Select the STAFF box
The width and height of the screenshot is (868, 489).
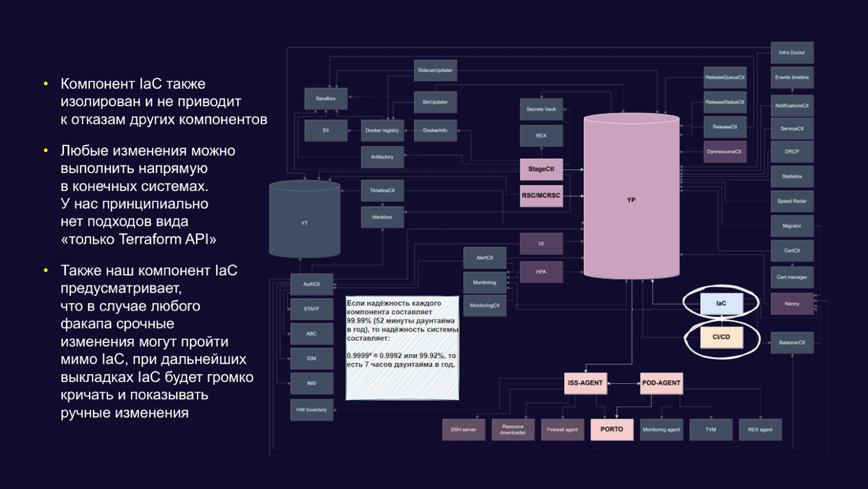tap(312, 309)
